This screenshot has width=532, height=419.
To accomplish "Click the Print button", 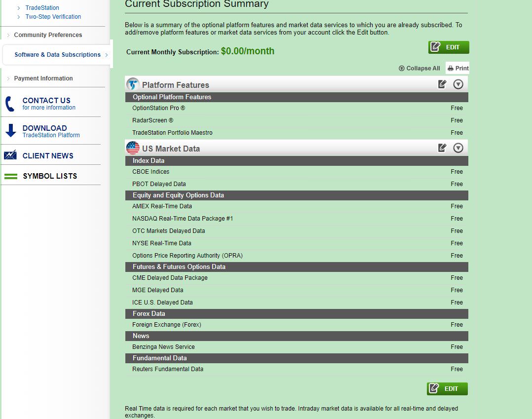I will point(457,68).
